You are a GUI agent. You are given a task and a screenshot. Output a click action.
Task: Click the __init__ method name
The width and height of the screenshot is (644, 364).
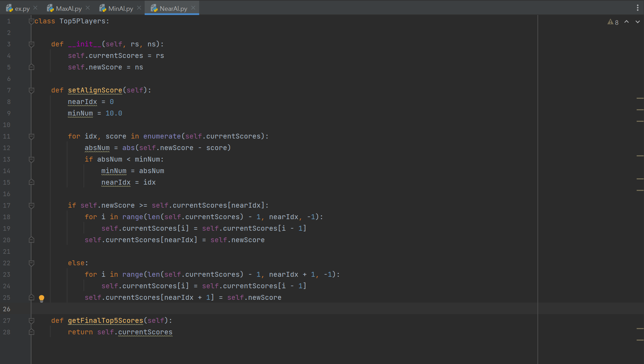coord(85,44)
